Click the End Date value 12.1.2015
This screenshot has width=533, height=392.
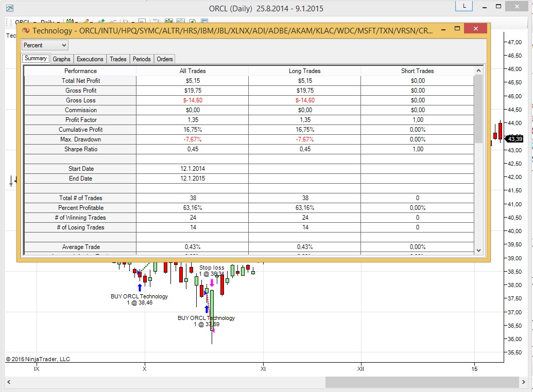pyautogui.click(x=193, y=179)
